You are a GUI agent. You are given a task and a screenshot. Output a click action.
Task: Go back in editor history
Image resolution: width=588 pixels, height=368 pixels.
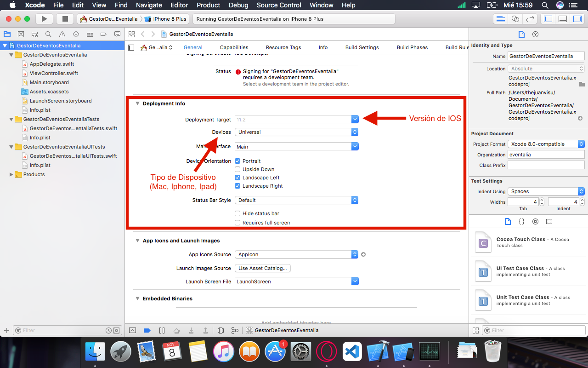(143, 34)
